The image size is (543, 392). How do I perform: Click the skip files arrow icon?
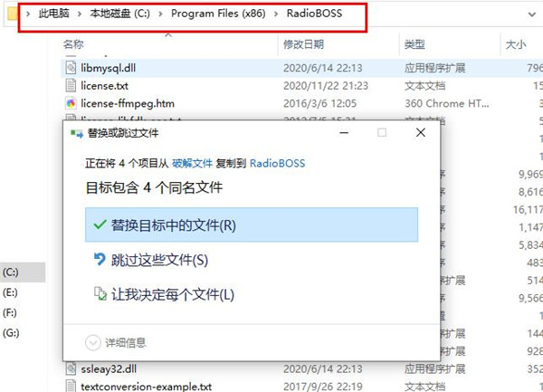(x=100, y=259)
